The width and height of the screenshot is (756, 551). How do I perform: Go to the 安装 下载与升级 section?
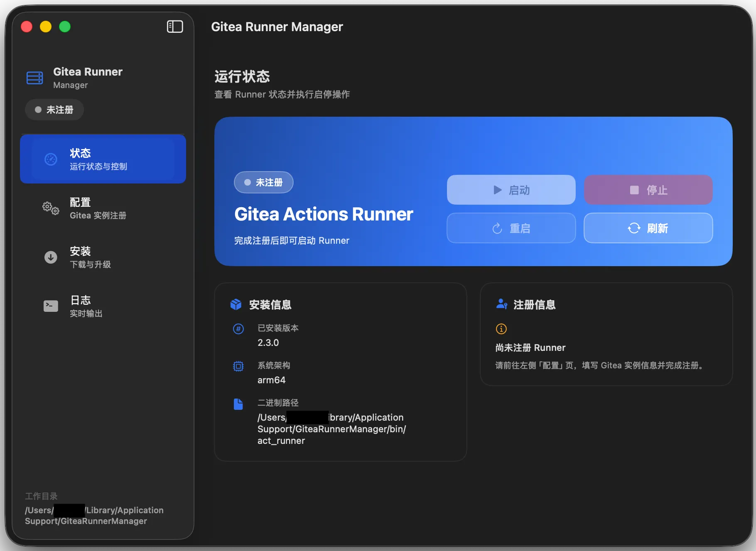pos(103,257)
